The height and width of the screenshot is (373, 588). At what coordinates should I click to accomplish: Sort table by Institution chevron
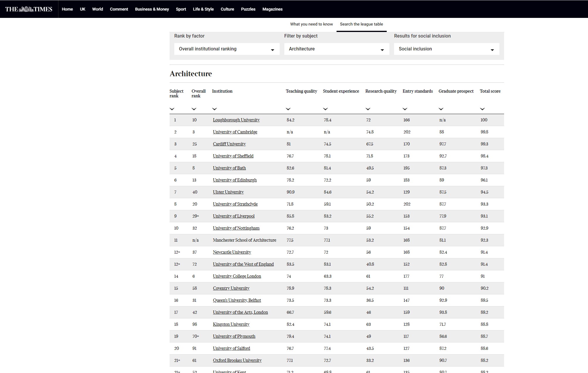tap(214, 109)
